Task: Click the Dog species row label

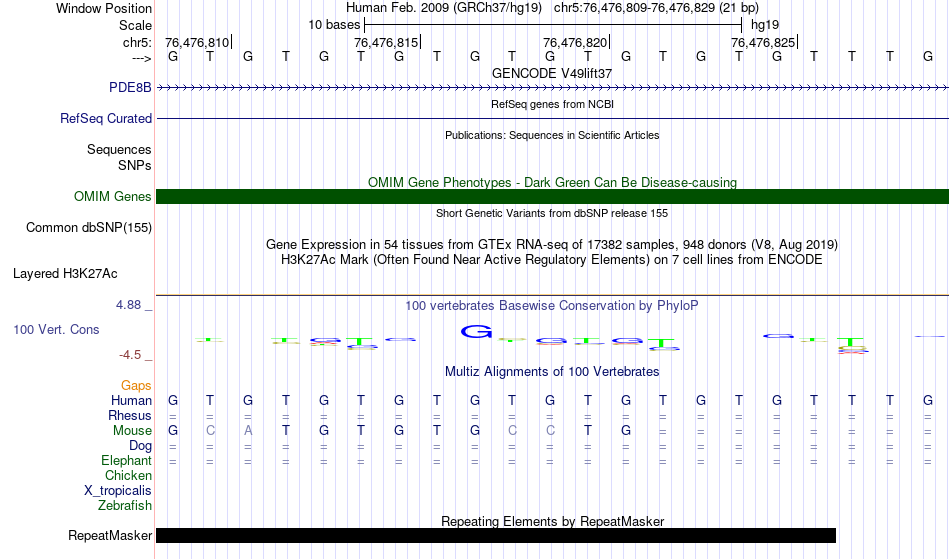Action: click(x=141, y=446)
